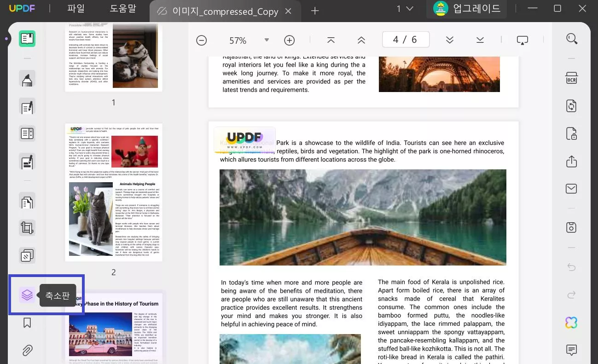Open the Edit PDF tool
This screenshot has width=598, height=364.
[x=27, y=107]
